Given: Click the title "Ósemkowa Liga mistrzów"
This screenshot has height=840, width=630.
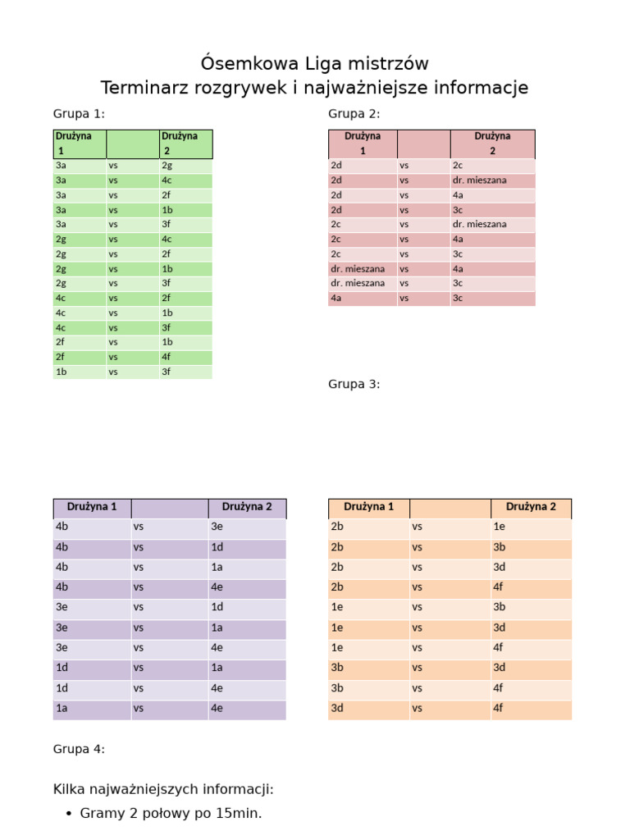Looking at the screenshot, I should 314,63.
